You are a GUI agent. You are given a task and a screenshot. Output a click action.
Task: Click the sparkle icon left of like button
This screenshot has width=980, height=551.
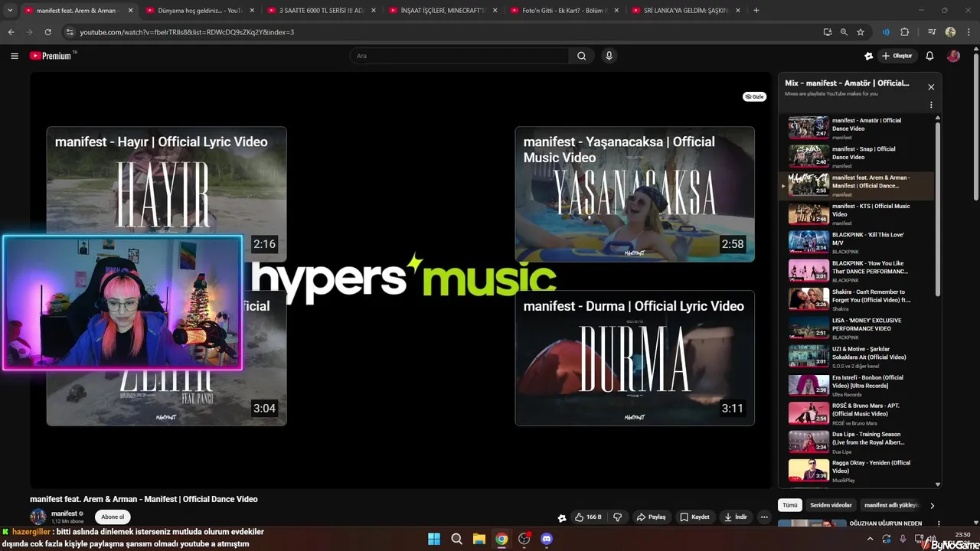click(562, 517)
